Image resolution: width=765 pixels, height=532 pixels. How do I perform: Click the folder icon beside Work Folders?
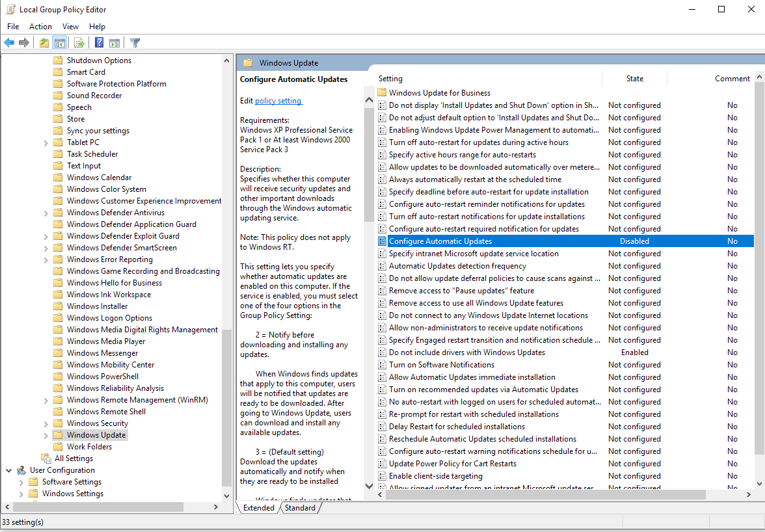(58, 447)
